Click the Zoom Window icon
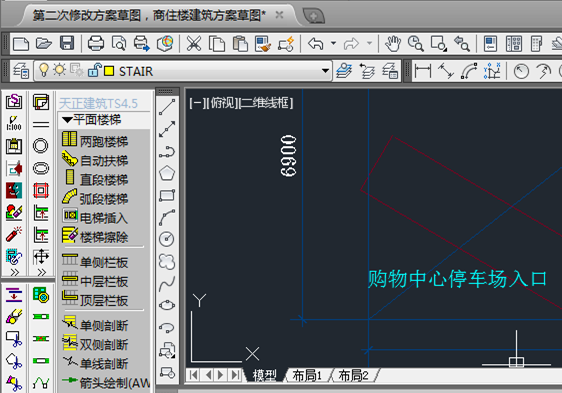 pos(438,44)
